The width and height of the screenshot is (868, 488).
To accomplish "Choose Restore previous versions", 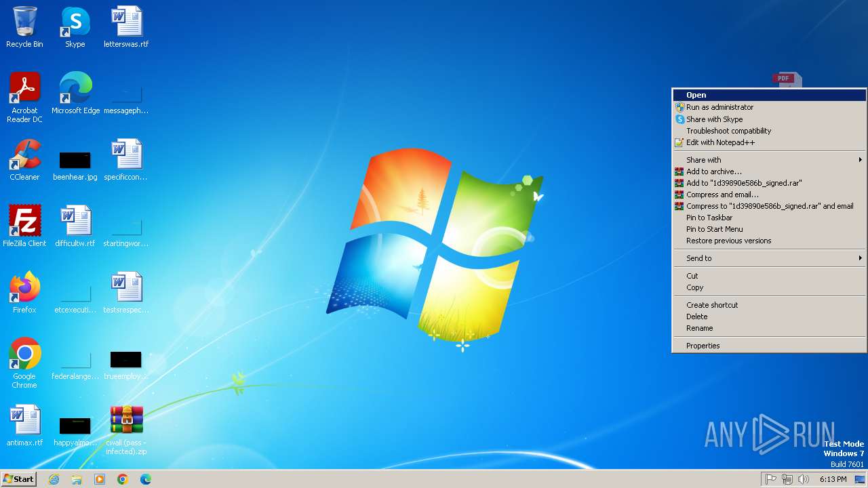I will (769, 241).
